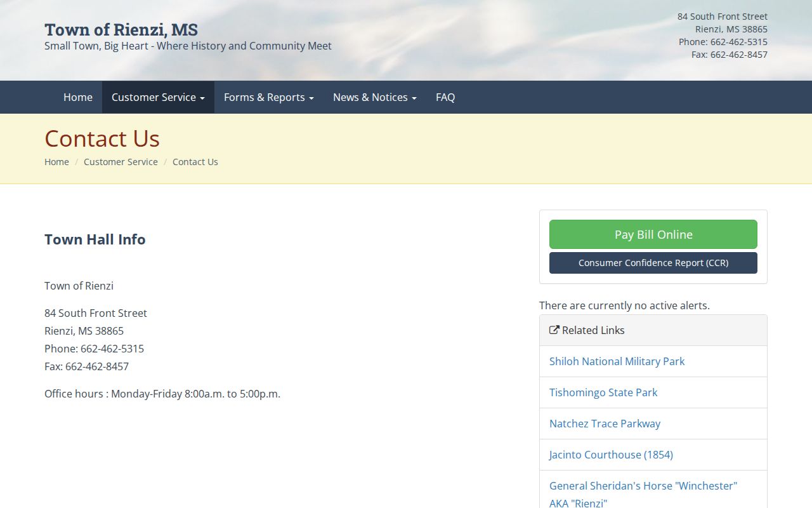The image size is (812, 508).
Task: Click the body text 84 South Front Street
Action: pyautogui.click(x=96, y=313)
